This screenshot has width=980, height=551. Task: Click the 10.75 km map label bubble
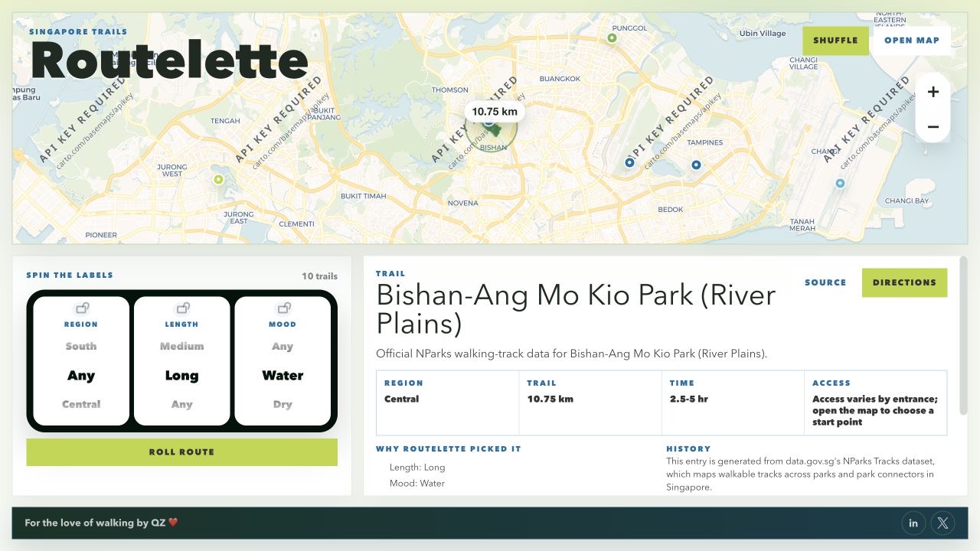(x=495, y=112)
